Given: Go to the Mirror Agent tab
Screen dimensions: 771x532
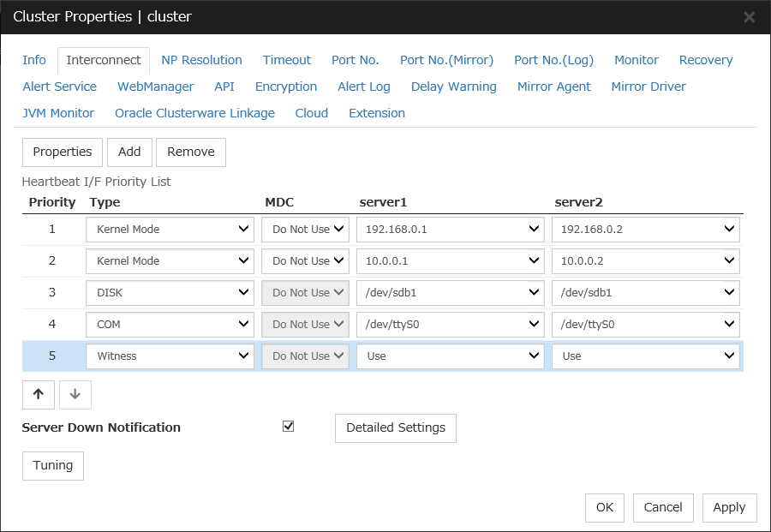Looking at the screenshot, I should tap(553, 87).
